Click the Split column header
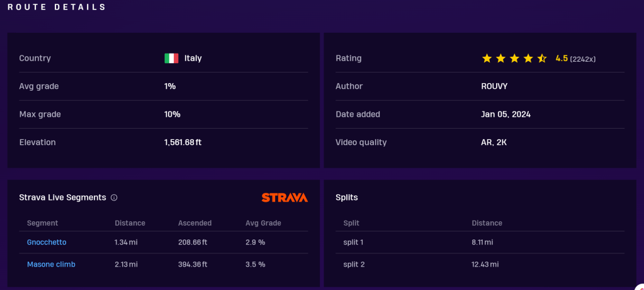Screen dimensions: 644x290 coord(352,223)
